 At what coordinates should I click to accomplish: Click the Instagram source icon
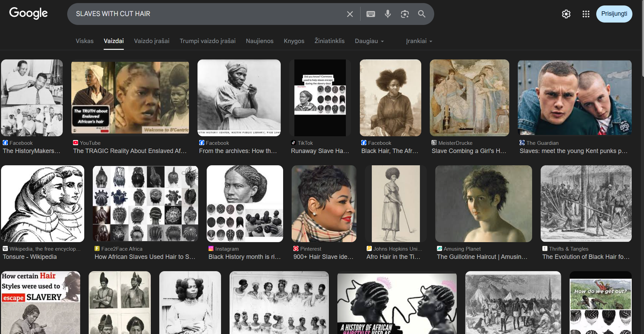[211, 249]
